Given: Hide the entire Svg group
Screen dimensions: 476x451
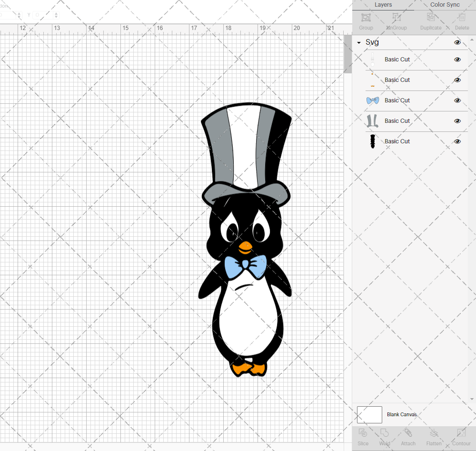Looking at the screenshot, I should [457, 42].
